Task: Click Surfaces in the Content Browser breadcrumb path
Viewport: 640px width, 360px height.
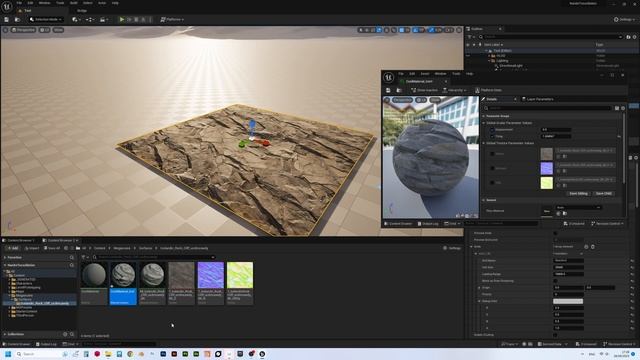Action: coord(145,248)
